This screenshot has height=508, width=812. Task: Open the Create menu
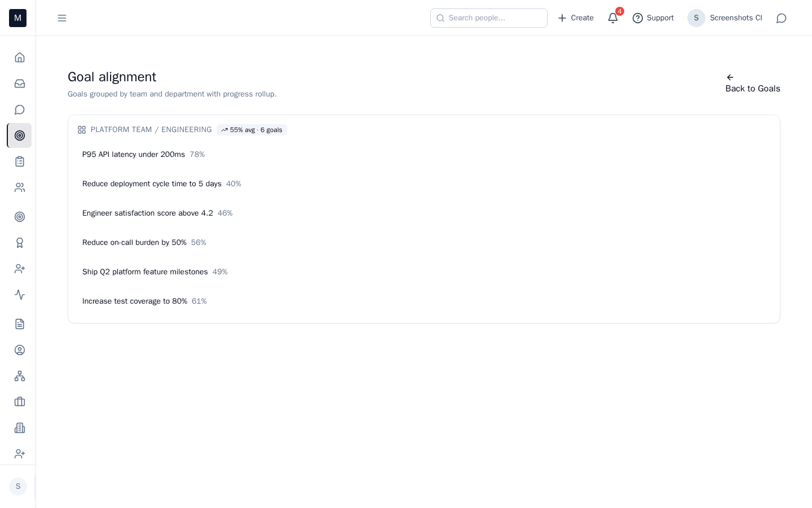576,18
